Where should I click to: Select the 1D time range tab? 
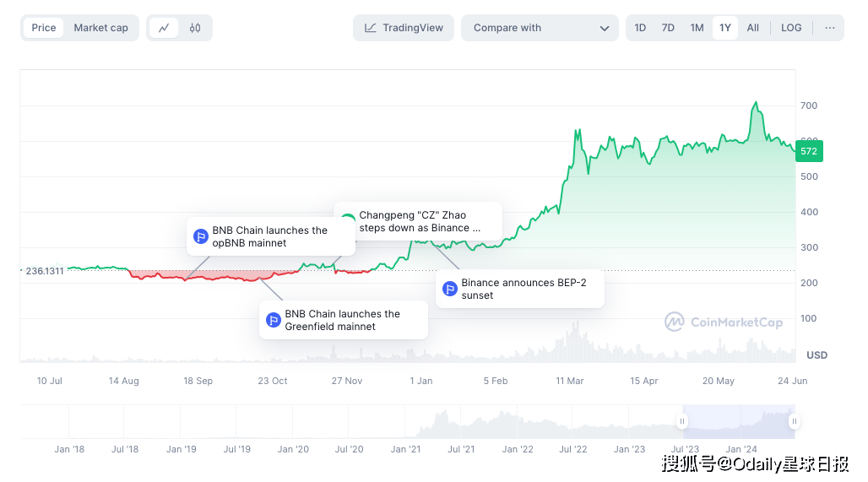pos(640,28)
